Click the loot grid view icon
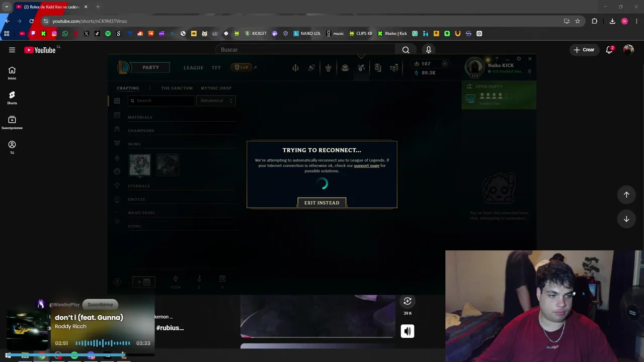644x362 pixels. [x=117, y=101]
